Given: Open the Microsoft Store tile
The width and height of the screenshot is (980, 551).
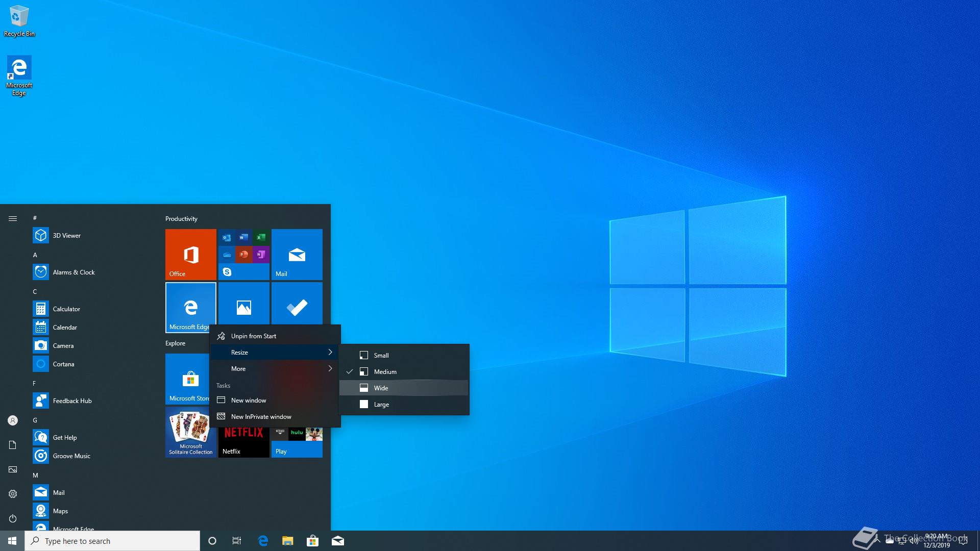Looking at the screenshot, I should (187, 379).
